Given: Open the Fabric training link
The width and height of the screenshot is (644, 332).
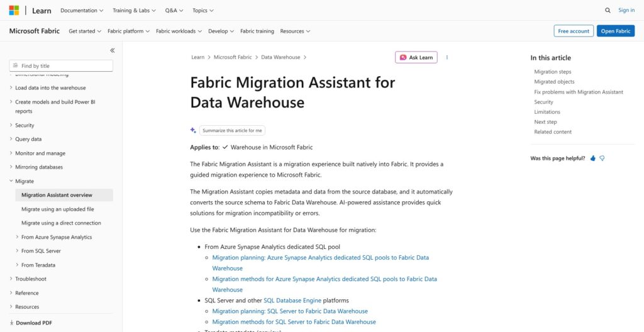Looking at the screenshot, I should (257, 31).
